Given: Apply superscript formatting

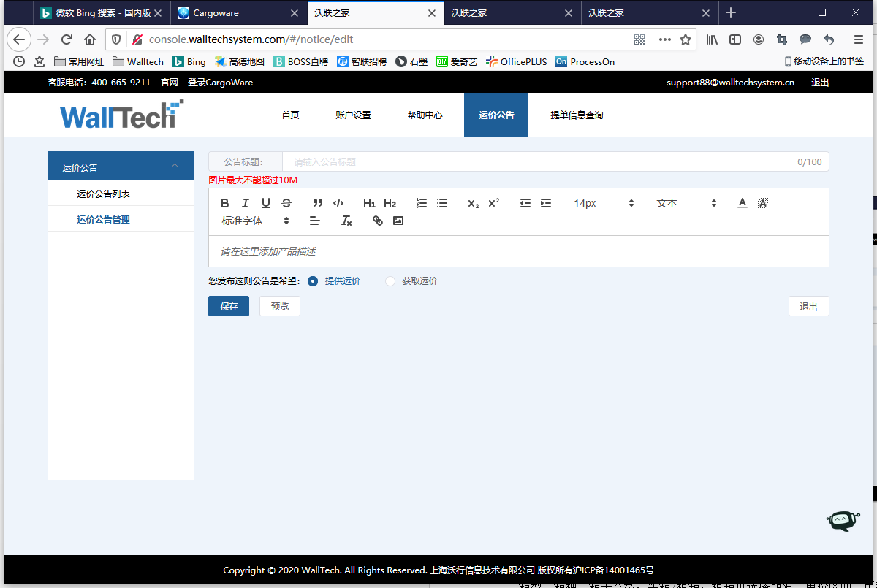Looking at the screenshot, I should point(494,203).
